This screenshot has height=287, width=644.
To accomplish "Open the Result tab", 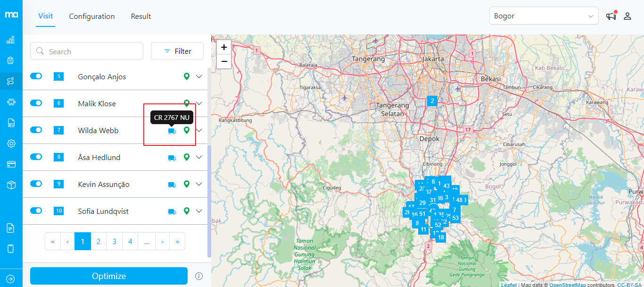I will point(140,16).
